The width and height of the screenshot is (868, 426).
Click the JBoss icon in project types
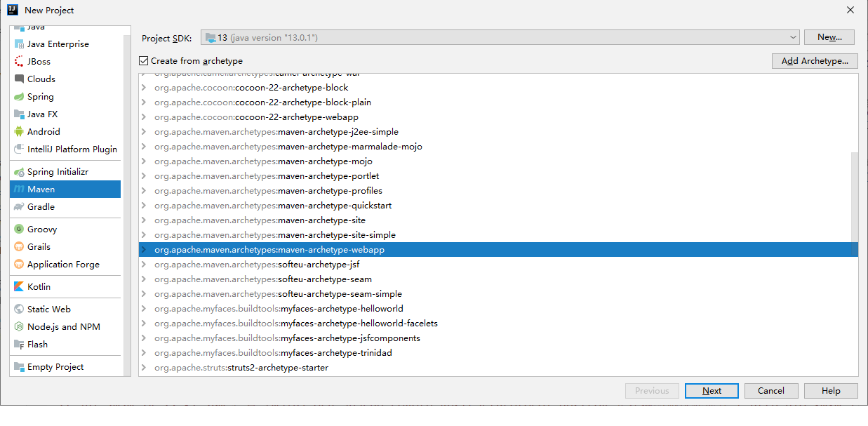(19, 62)
